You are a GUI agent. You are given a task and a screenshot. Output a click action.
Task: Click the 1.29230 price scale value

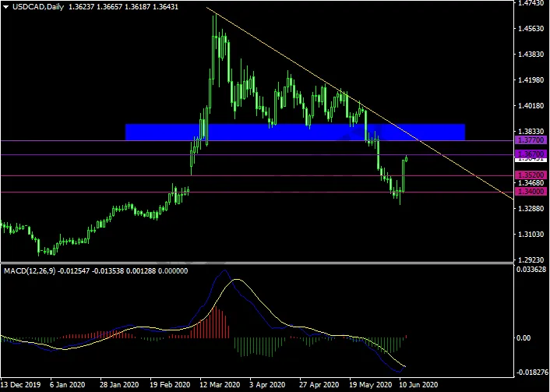pyautogui.click(x=531, y=260)
